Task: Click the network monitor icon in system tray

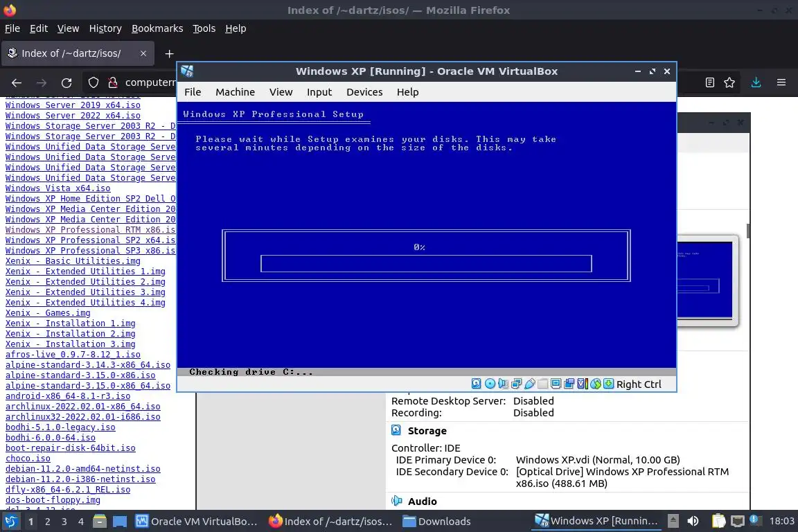Action: coord(738,522)
